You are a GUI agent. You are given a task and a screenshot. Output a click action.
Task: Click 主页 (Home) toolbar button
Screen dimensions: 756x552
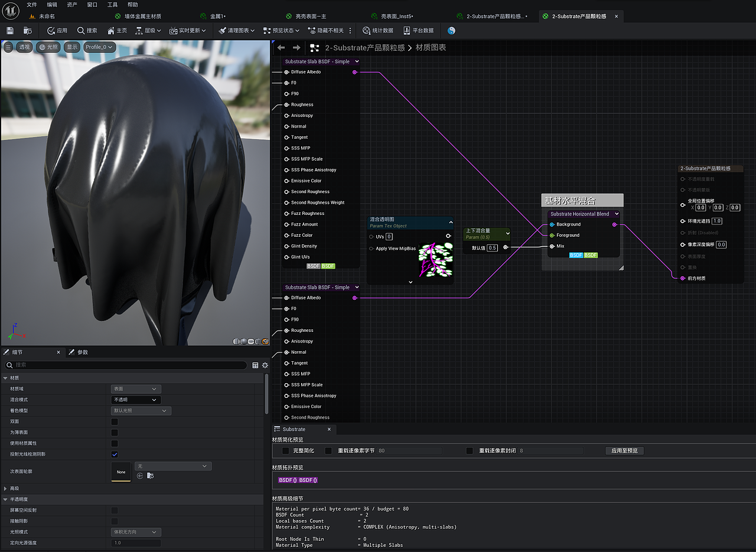(117, 30)
